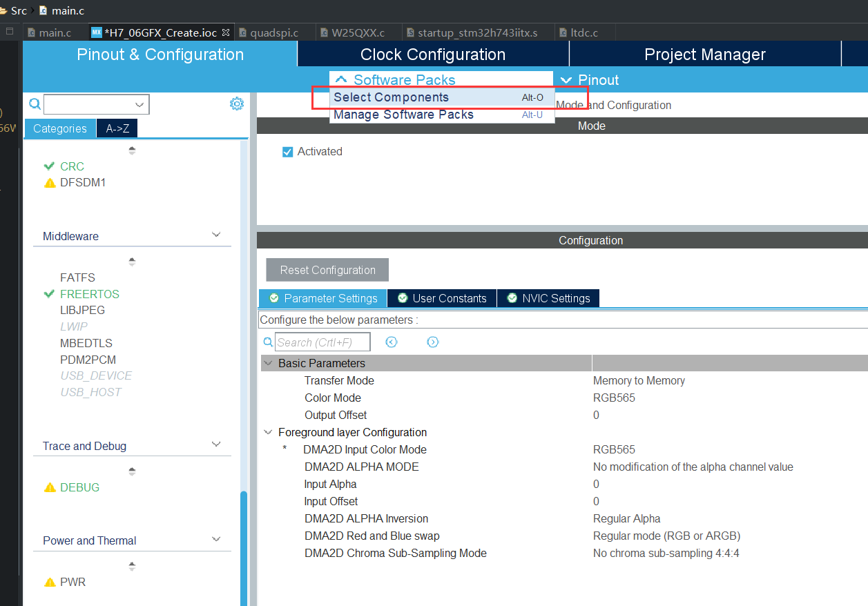Image resolution: width=868 pixels, height=606 pixels.
Task: Toggle the Activated checkbox
Action: (x=288, y=152)
